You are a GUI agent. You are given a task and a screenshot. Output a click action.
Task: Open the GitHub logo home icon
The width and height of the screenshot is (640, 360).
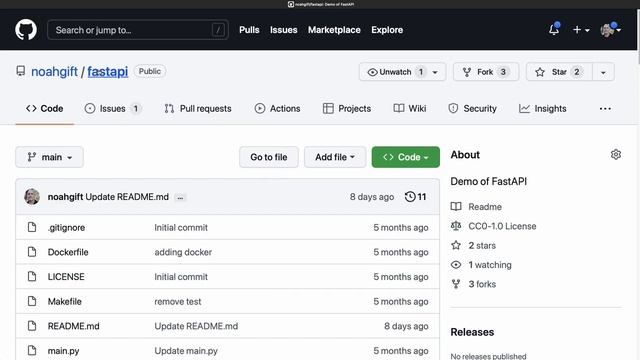pyautogui.click(x=26, y=30)
